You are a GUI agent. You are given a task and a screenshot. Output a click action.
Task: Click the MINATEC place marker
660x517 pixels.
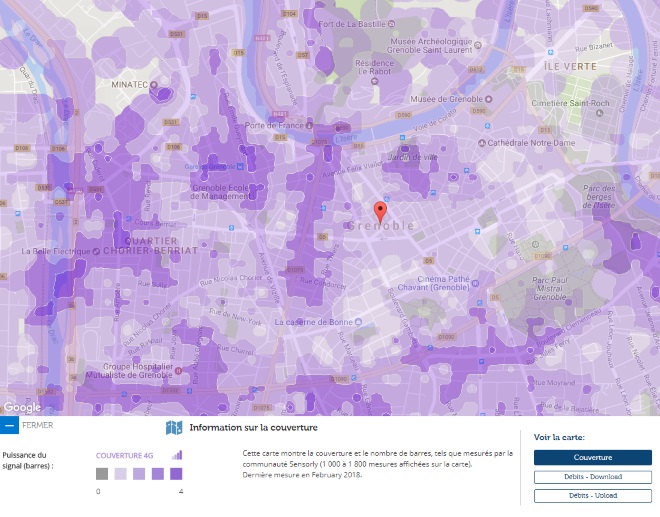click(x=154, y=85)
